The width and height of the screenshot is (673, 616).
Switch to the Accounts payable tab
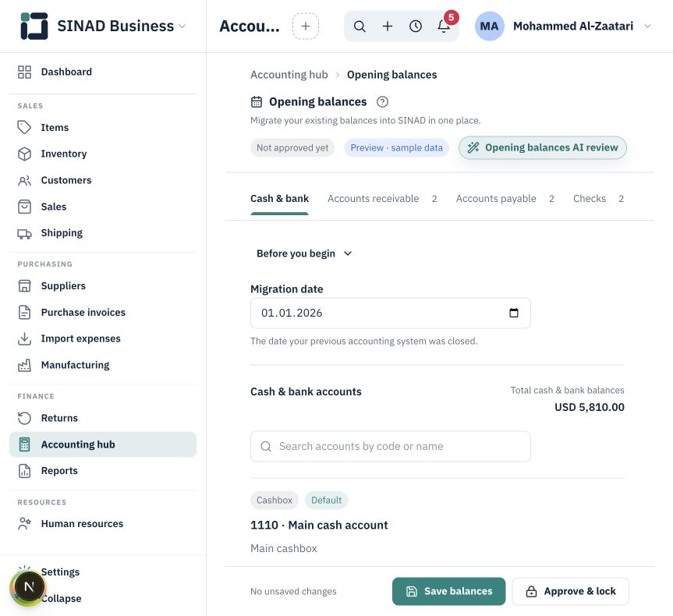point(505,199)
